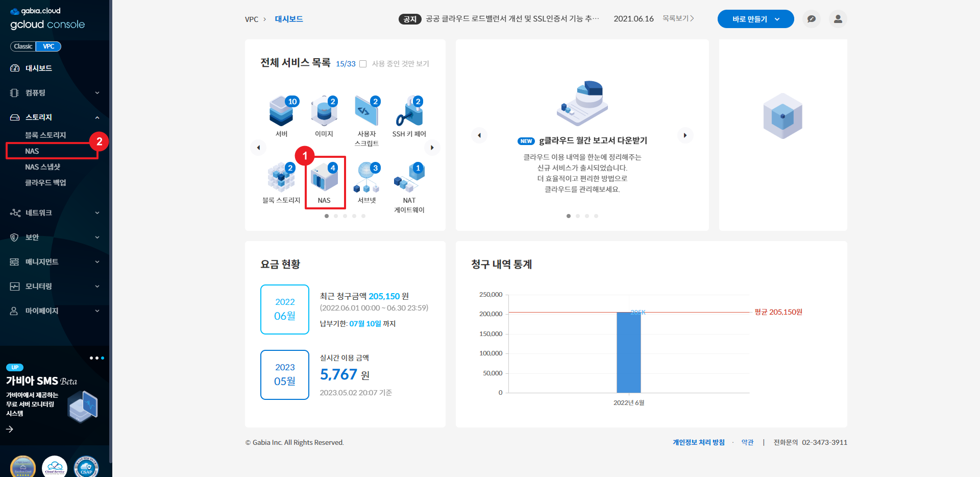Image resolution: width=980 pixels, height=477 pixels.
Task: Switch to Classic console mode
Action: click(23, 46)
